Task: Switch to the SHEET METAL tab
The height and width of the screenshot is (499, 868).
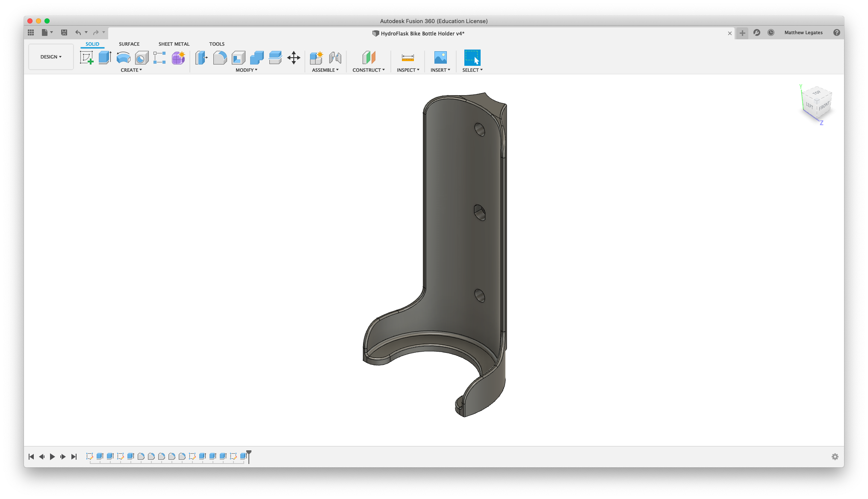Action: [173, 44]
